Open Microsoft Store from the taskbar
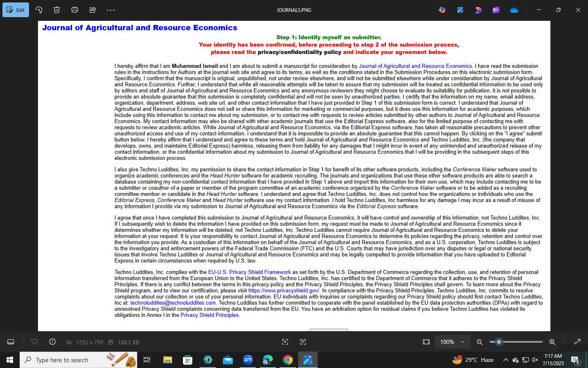 coord(188,360)
